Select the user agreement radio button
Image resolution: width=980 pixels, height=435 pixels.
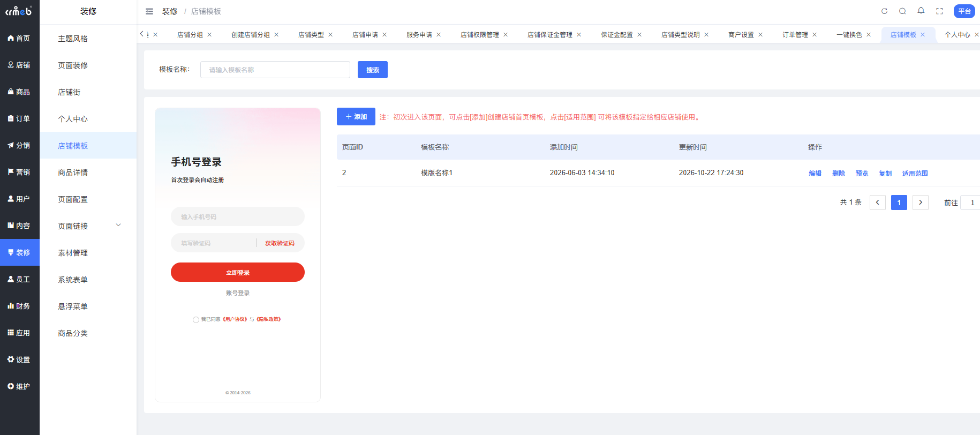(196, 320)
